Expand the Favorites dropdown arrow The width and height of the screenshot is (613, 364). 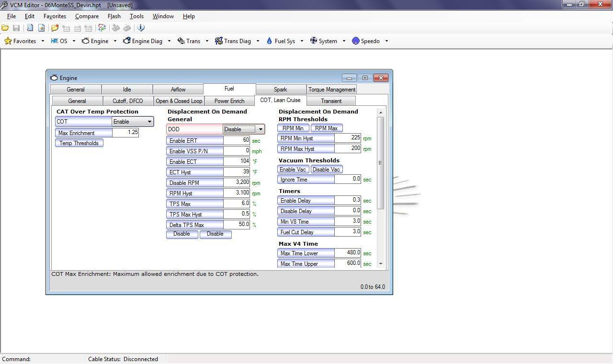point(43,41)
